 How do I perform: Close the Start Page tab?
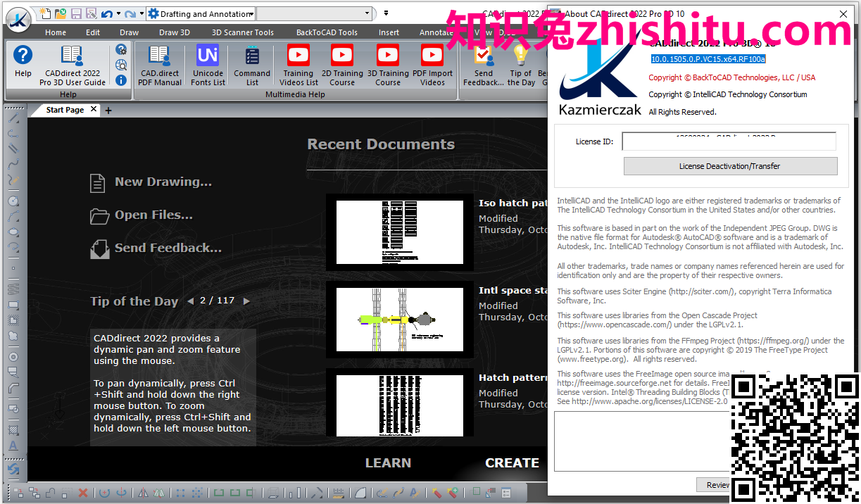94,110
